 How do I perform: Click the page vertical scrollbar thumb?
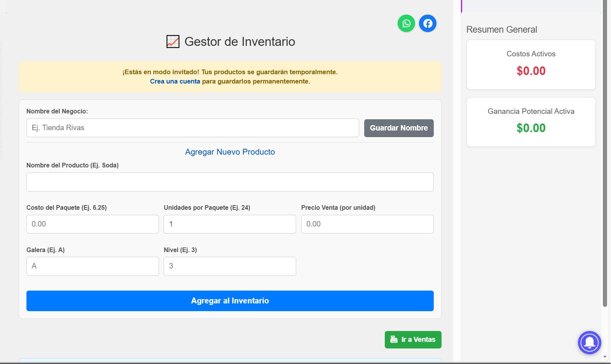click(605, 153)
